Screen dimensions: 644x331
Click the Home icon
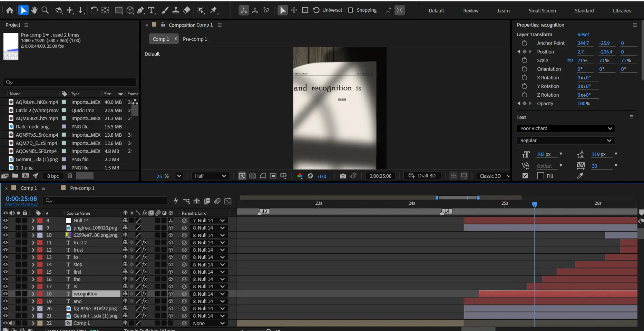point(10,10)
